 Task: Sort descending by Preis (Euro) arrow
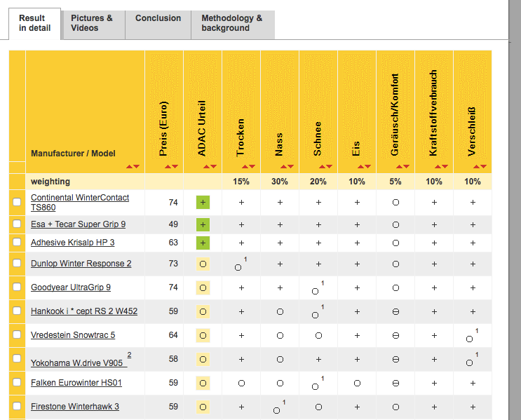175,166
